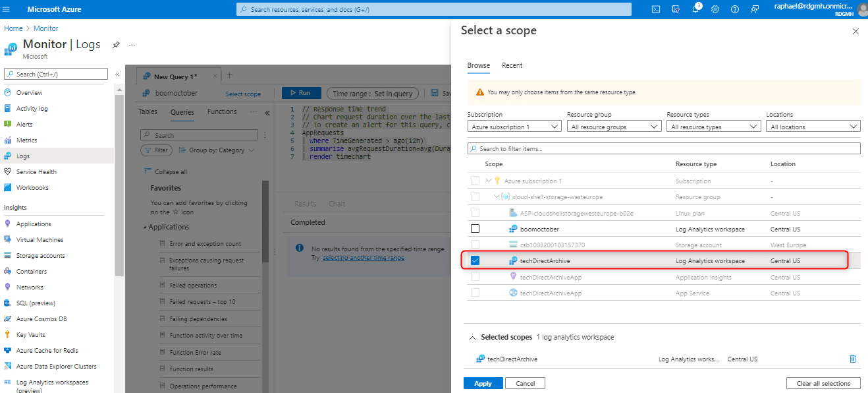Screen dimensions: 868x393
Task: Open the Help question mark icon
Action: [x=735, y=9]
